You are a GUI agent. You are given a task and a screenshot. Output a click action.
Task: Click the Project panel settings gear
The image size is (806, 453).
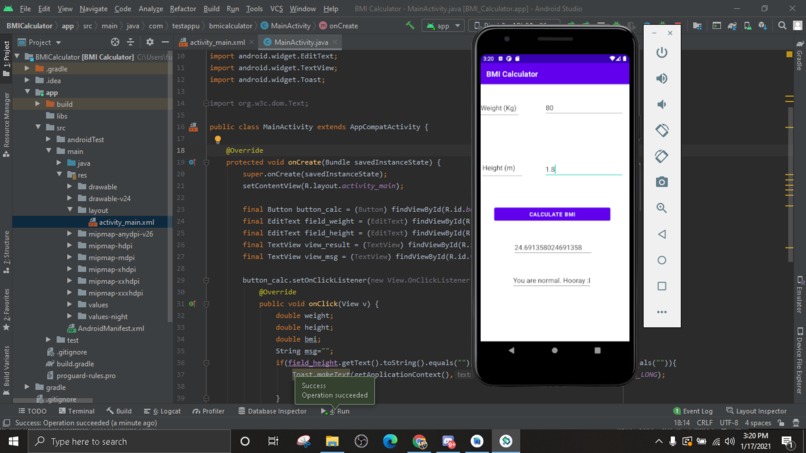point(150,42)
